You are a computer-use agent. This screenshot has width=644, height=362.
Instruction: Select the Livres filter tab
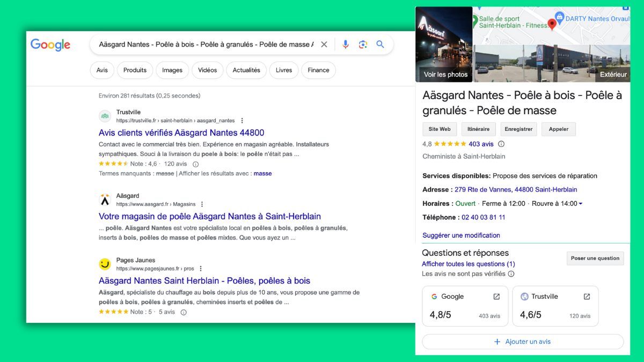pyautogui.click(x=284, y=70)
